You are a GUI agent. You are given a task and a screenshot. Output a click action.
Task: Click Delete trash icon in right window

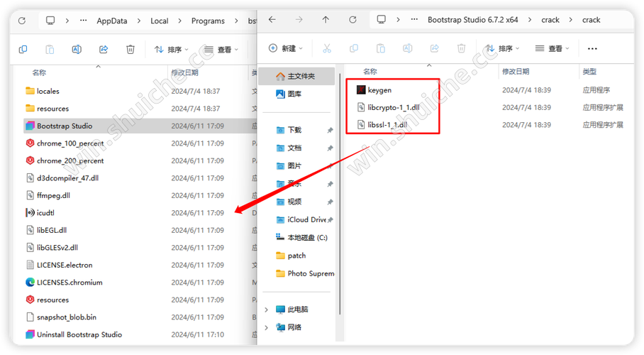461,48
